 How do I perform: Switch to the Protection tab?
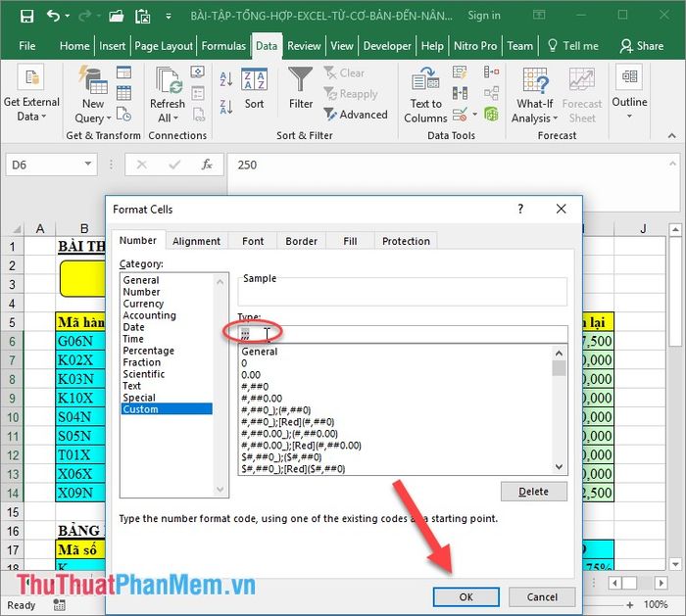click(x=406, y=241)
